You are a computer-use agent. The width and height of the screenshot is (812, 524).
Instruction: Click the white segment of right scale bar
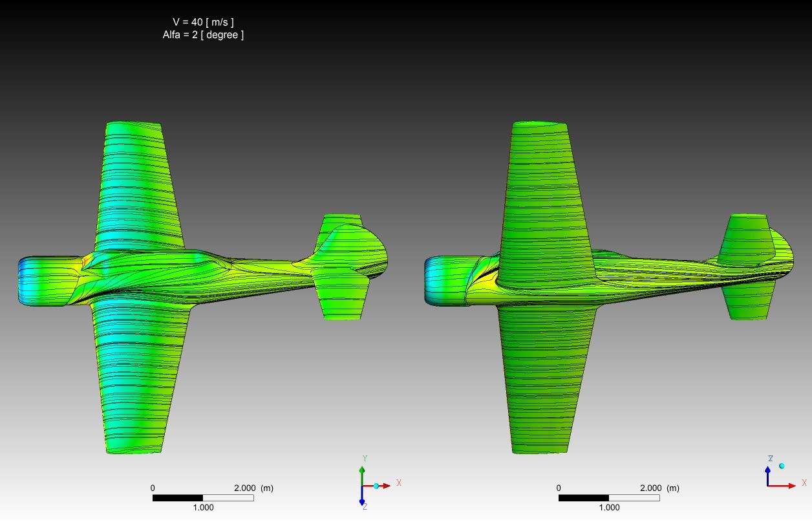pos(634,498)
